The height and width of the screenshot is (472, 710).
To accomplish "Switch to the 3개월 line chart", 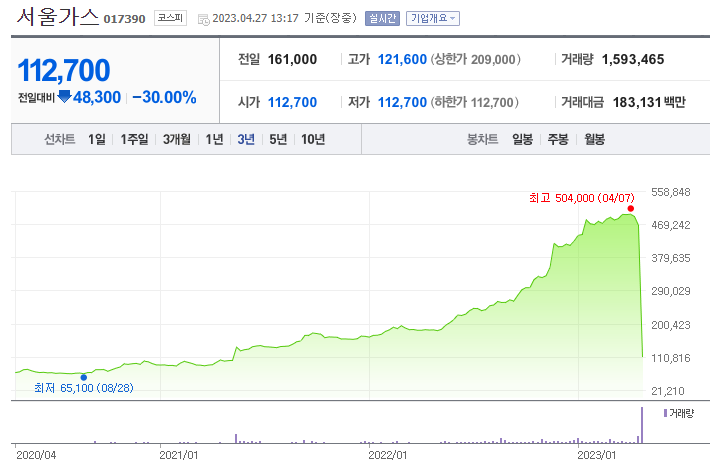I will [177, 139].
